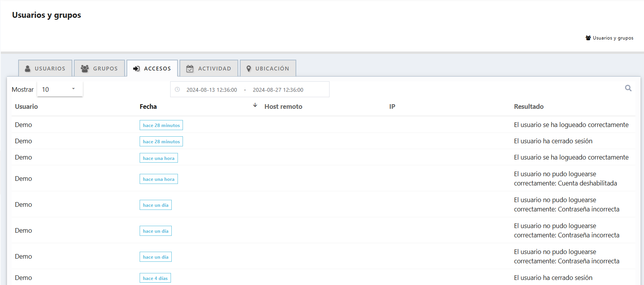The width and height of the screenshot is (644, 285).
Task: Click the first 'hace 28 minutos' badge
Action: [x=161, y=125]
